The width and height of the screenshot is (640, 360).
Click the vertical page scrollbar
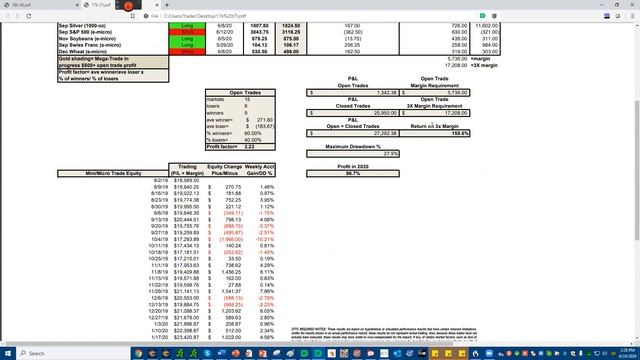click(637, 170)
